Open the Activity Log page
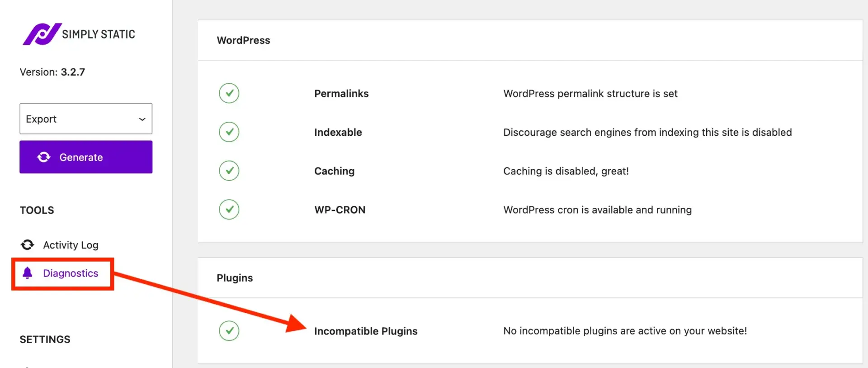The width and height of the screenshot is (868, 368). point(71,245)
